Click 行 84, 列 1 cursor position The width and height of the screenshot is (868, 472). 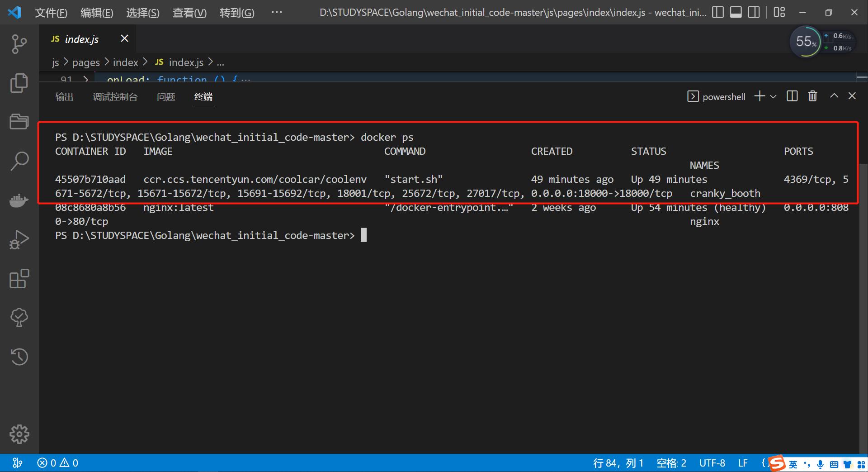point(618,463)
